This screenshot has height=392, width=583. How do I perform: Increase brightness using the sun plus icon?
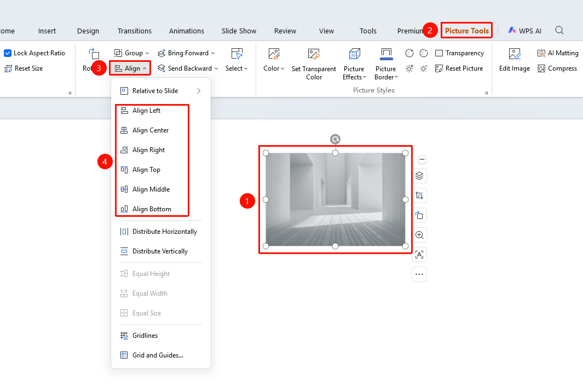coord(409,68)
